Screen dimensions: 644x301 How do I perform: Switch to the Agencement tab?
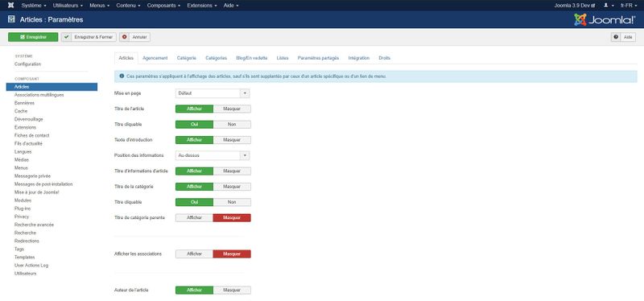[155, 58]
